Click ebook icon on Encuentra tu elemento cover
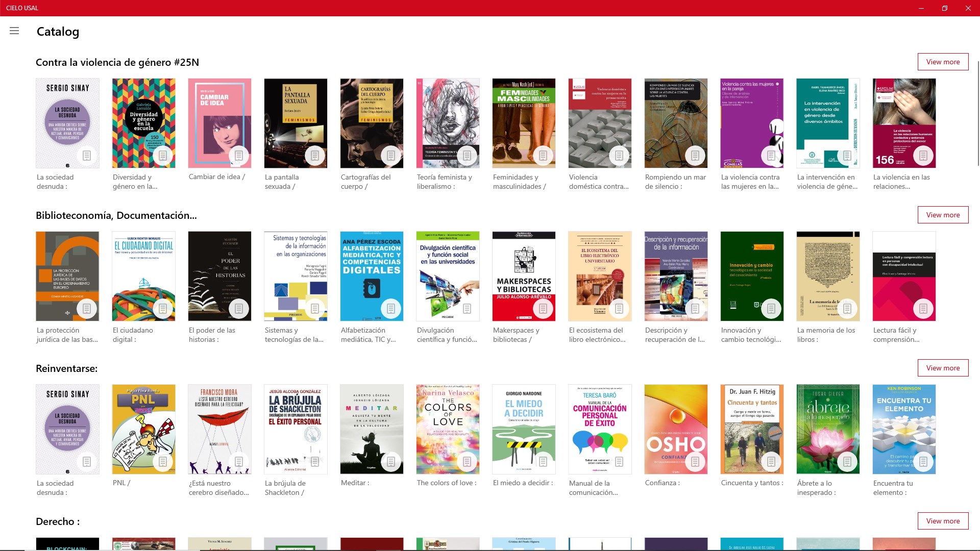Viewport: 980px width, 551px height. point(923,462)
